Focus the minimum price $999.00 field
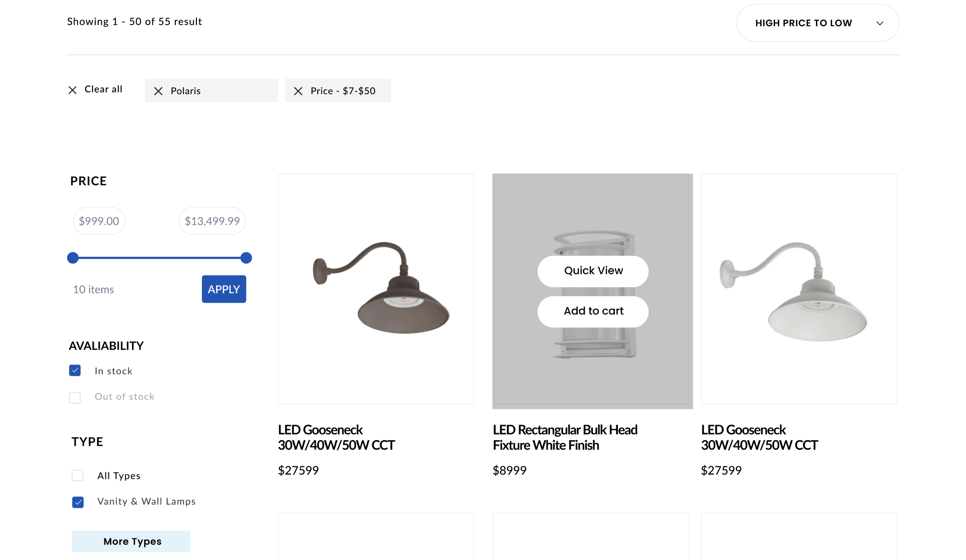Image resolution: width=966 pixels, height=560 pixels. tap(99, 221)
